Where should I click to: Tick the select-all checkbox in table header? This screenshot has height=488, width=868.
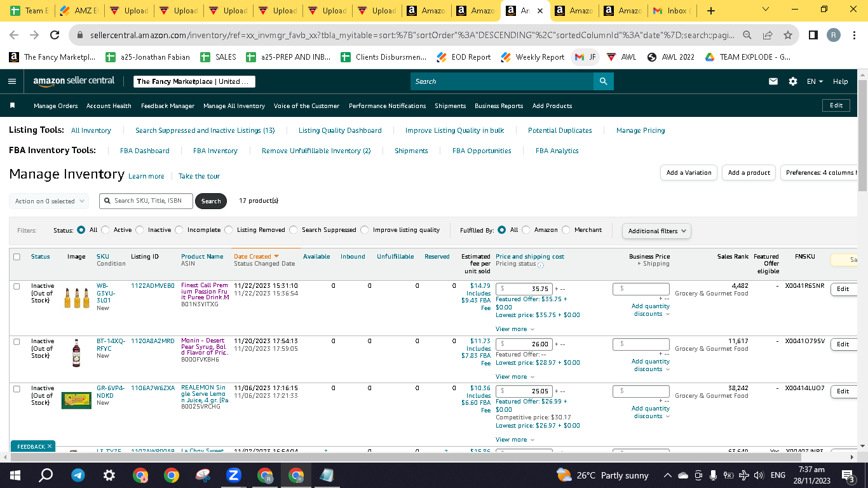17,257
